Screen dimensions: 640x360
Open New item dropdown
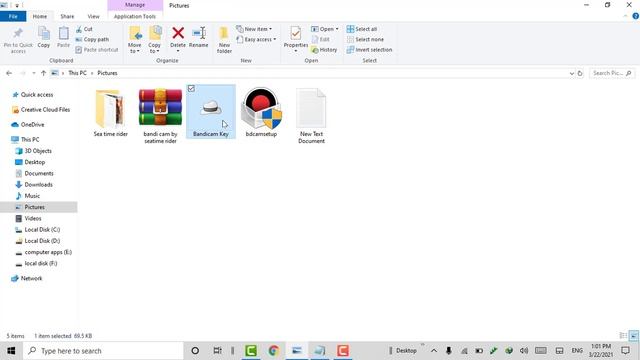pos(254,29)
